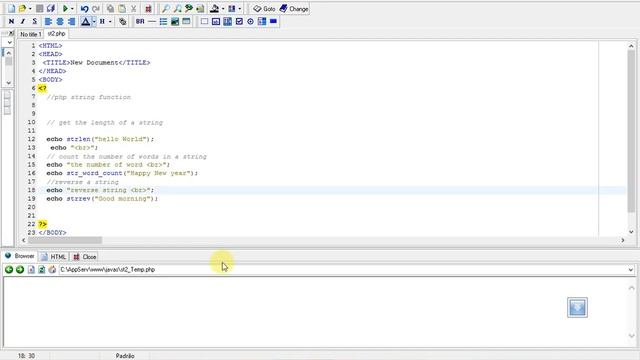Image resolution: width=640 pixels, height=360 pixels.
Task: Click the Find Next magnifier icon
Action: pos(178,9)
